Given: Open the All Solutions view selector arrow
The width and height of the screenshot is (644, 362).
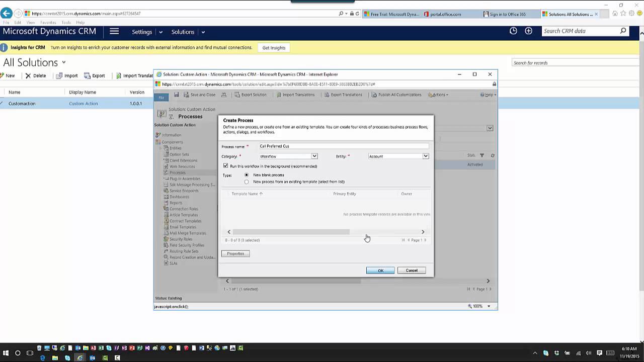Looking at the screenshot, I should coord(63,63).
